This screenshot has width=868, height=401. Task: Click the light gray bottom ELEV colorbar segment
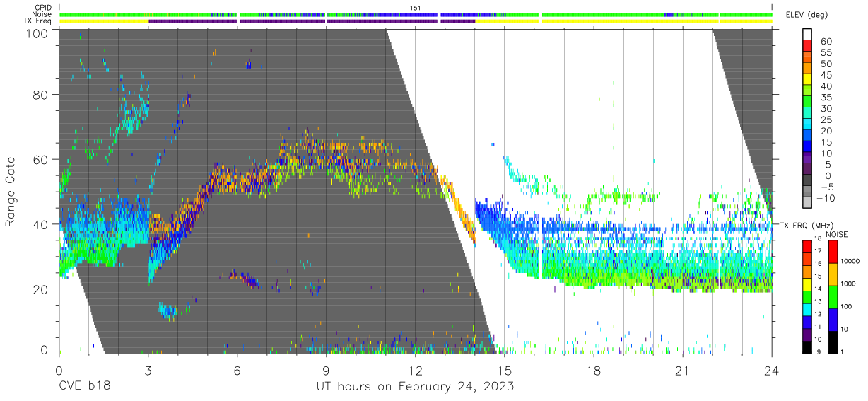pos(808,203)
